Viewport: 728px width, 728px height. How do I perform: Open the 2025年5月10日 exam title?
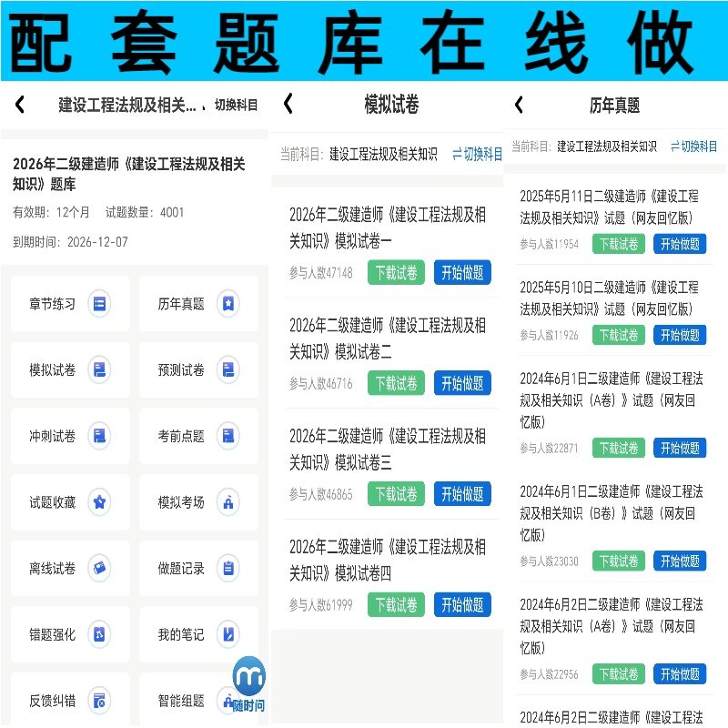point(609,298)
